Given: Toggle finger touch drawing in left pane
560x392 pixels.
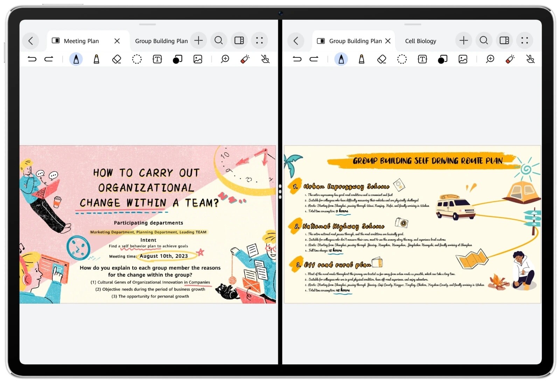Looking at the screenshot, I should [265, 59].
